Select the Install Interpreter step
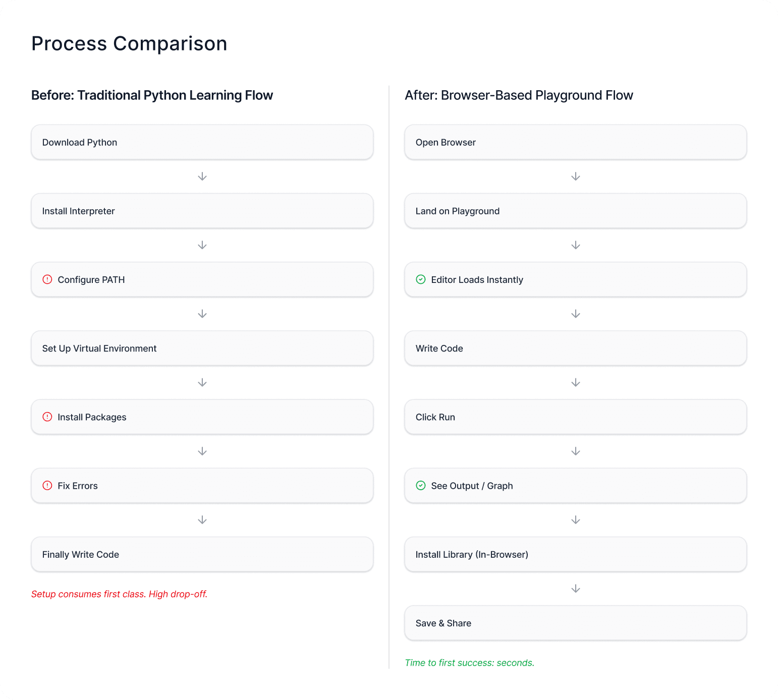The image size is (778, 700). pyautogui.click(x=202, y=211)
